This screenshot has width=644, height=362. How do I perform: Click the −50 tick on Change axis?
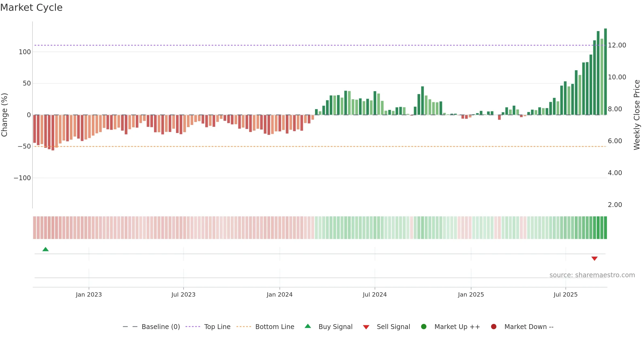[x=24, y=146]
